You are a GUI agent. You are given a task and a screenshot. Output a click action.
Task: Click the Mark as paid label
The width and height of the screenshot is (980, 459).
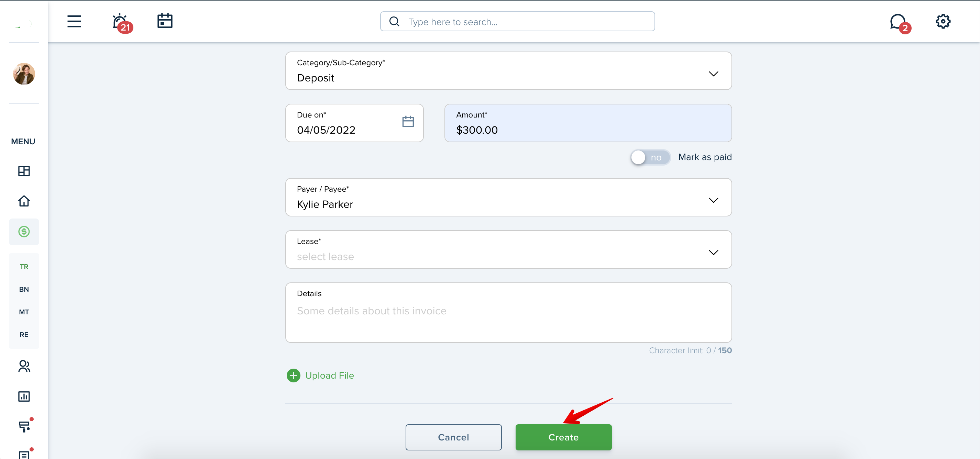tap(705, 157)
